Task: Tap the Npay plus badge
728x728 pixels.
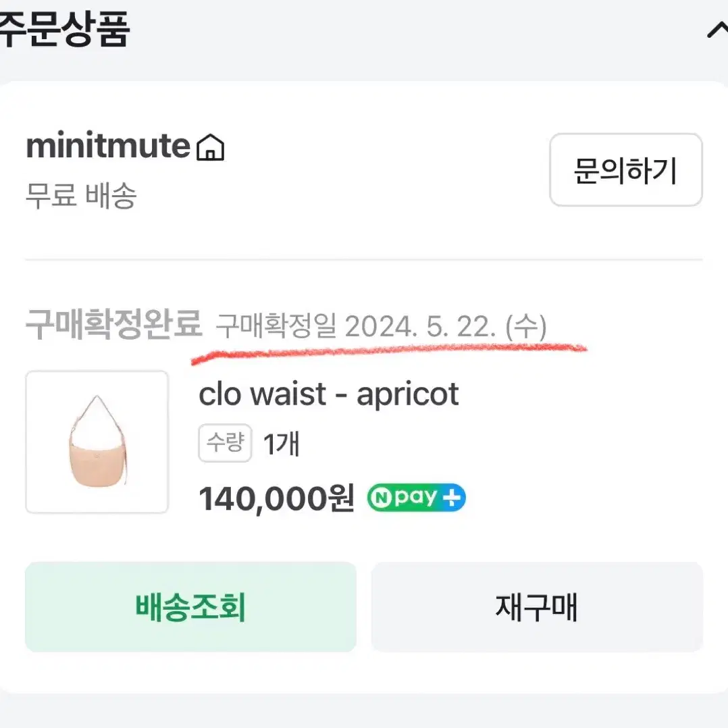Action: point(417,498)
